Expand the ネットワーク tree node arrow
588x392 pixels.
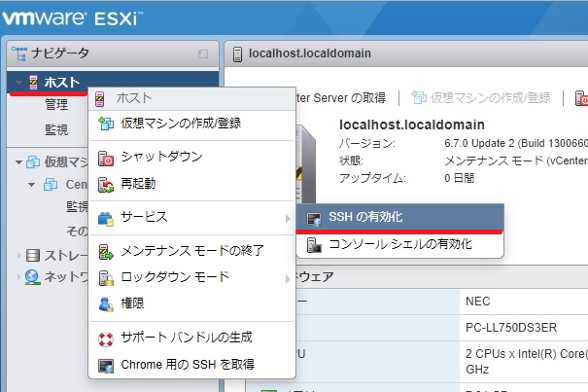click(x=19, y=277)
